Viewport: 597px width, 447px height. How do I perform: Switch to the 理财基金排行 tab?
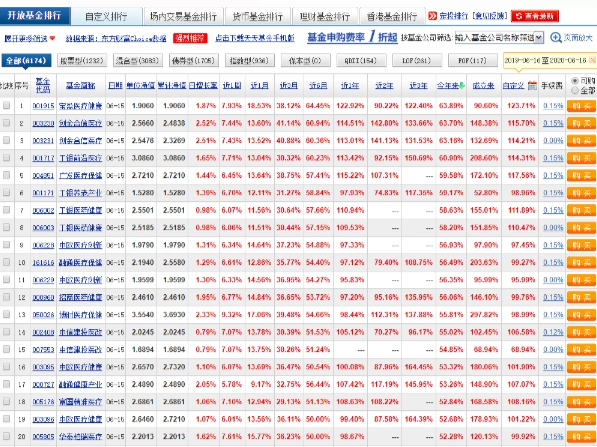(x=325, y=16)
